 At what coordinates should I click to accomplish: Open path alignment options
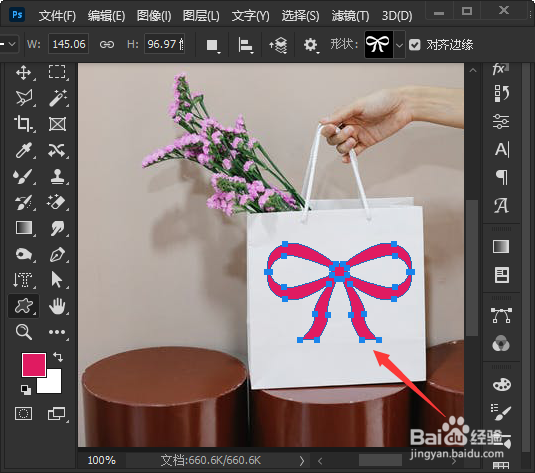coord(246,45)
